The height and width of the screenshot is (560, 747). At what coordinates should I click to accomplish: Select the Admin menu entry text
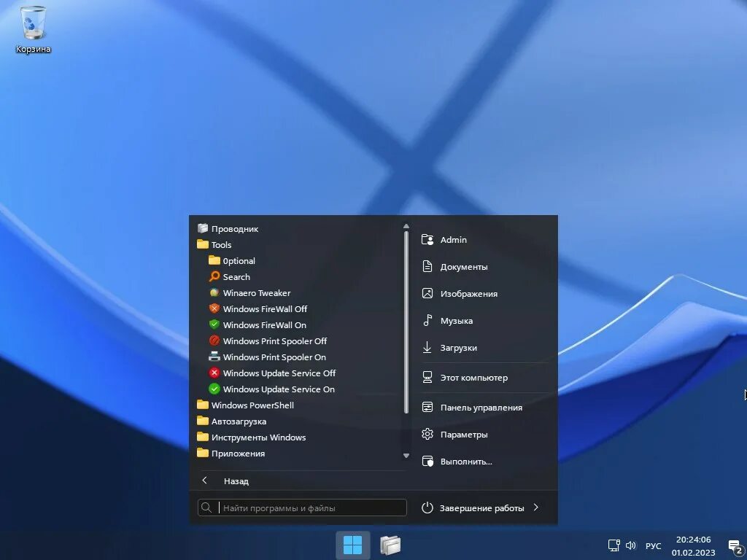(x=454, y=239)
